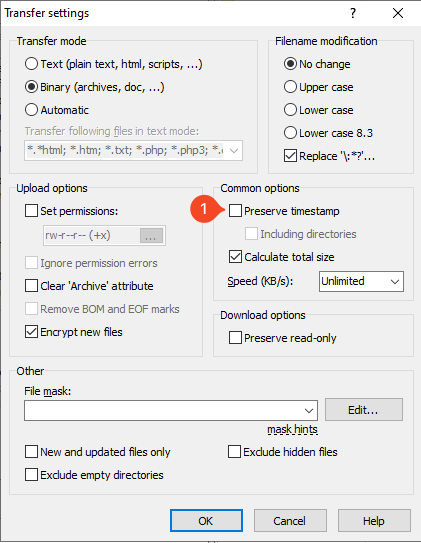Uncheck Calculate total size
Viewport: 421px width, 543px height.
click(235, 257)
